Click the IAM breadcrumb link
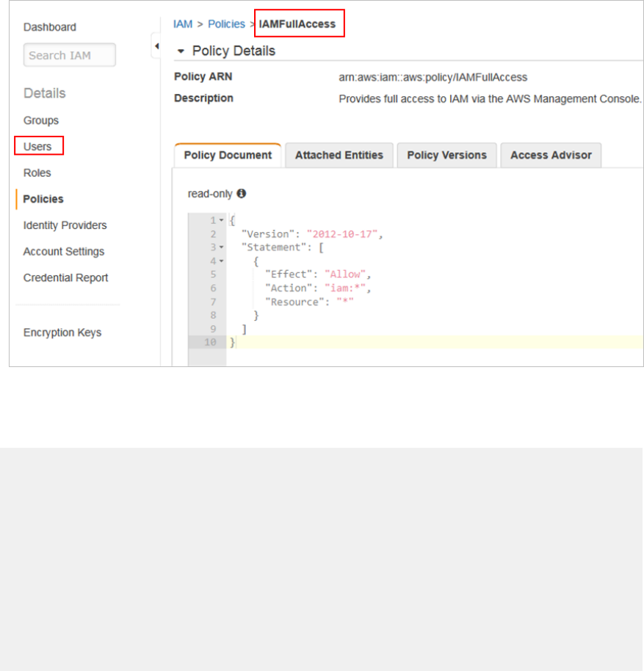This screenshot has height=671, width=644. click(x=183, y=24)
